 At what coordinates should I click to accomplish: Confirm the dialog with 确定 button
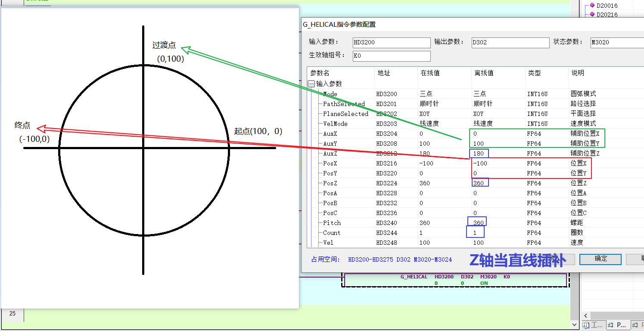pos(600,259)
